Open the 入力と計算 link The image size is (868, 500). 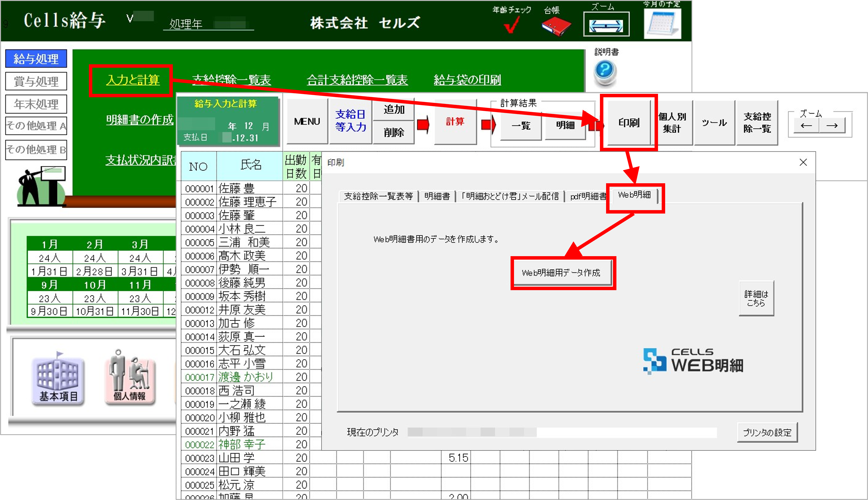[133, 80]
